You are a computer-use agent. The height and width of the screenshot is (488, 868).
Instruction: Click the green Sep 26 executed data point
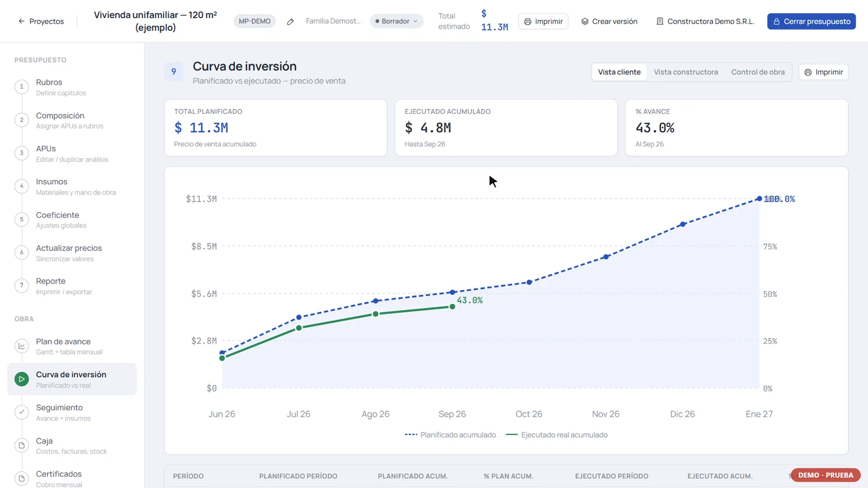[x=452, y=307]
